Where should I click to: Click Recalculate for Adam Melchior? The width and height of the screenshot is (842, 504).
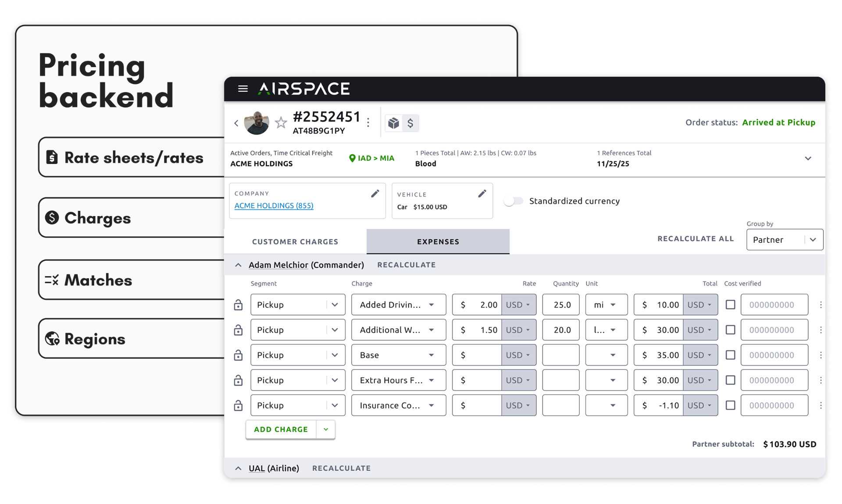407,265
